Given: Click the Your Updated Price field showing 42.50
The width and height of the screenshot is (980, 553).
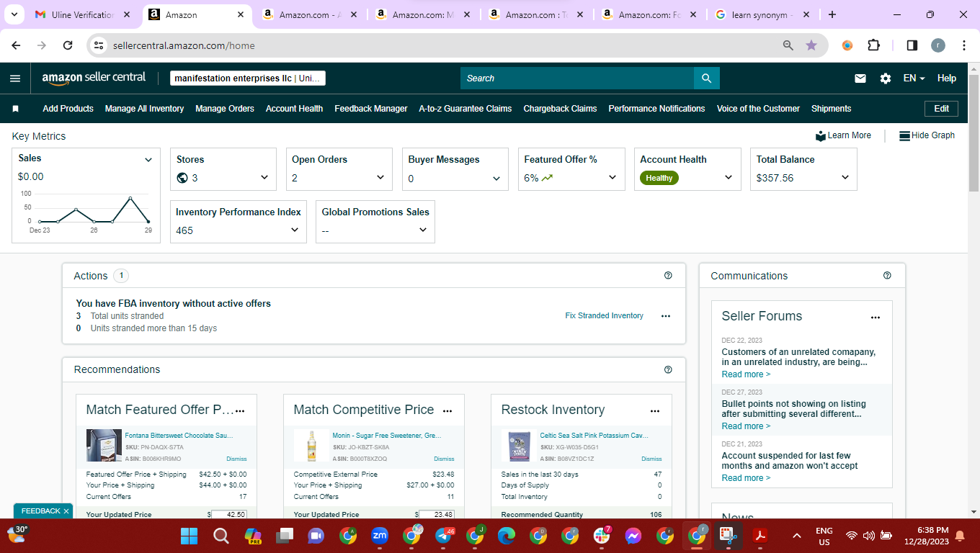Looking at the screenshot, I should click(x=228, y=515).
